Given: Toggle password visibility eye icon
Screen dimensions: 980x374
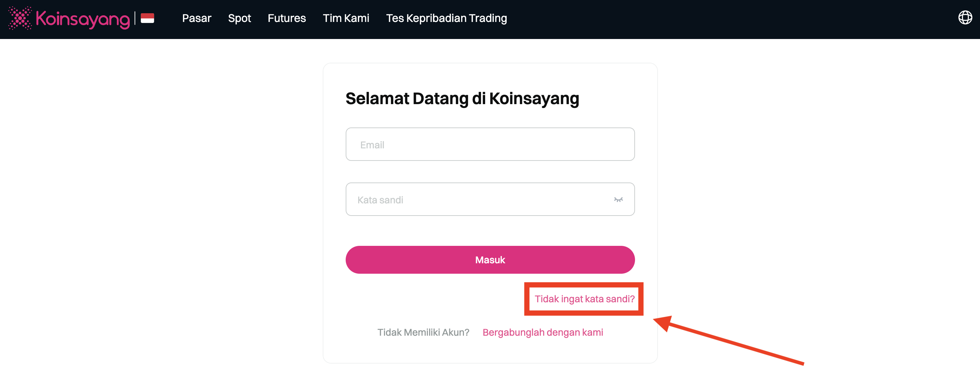Looking at the screenshot, I should point(618,200).
